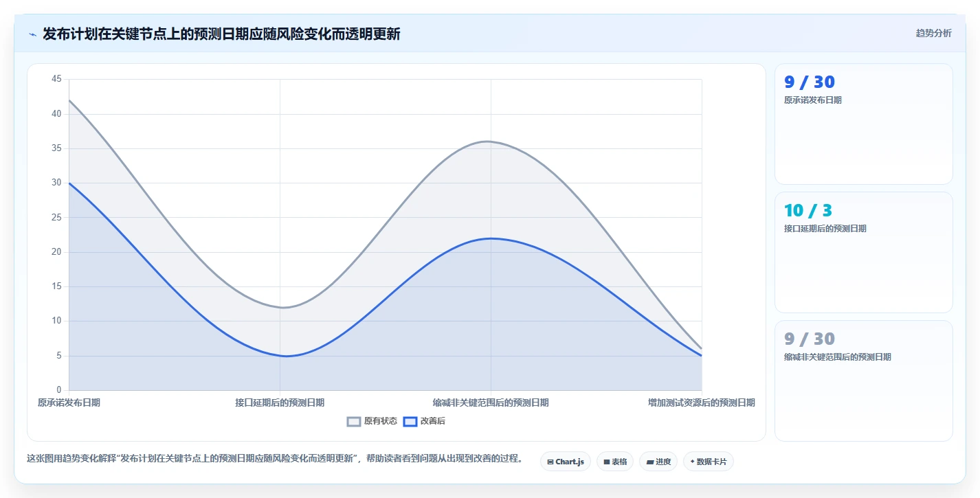Click the caption text below the chart
The height and width of the screenshot is (498, 980).
274,458
